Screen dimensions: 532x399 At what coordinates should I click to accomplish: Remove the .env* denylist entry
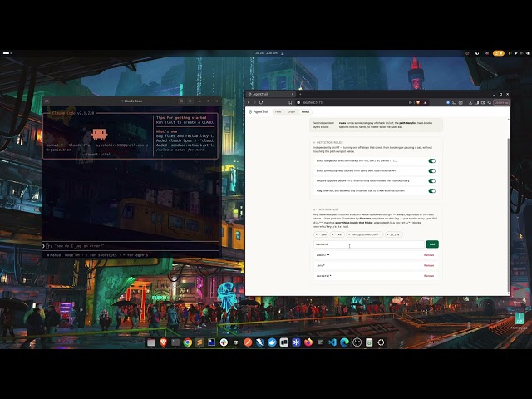click(429, 265)
